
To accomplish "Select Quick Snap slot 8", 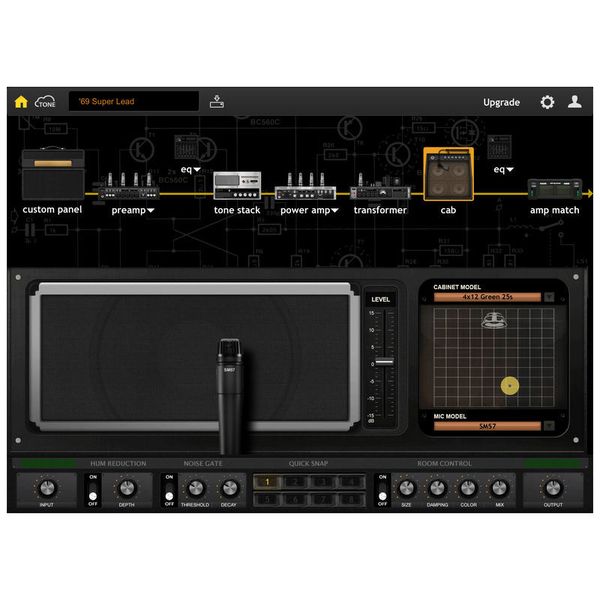I will point(351,499).
